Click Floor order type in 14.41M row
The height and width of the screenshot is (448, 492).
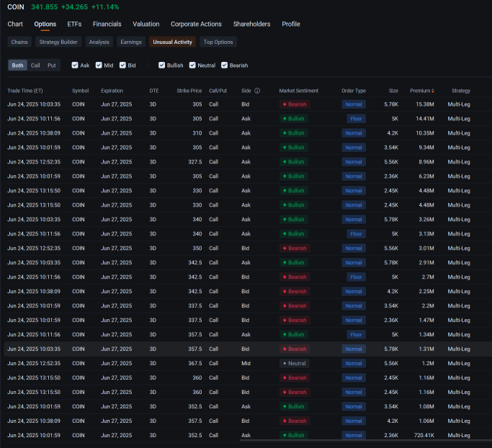(x=356, y=119)
